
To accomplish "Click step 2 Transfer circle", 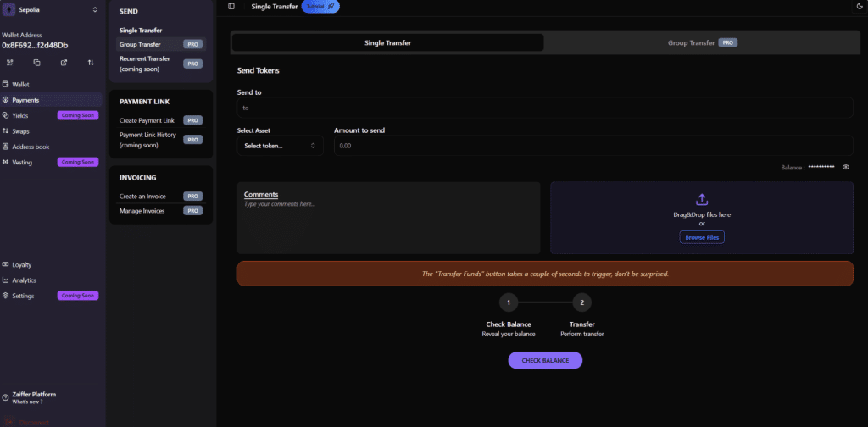I will point(581,302).
